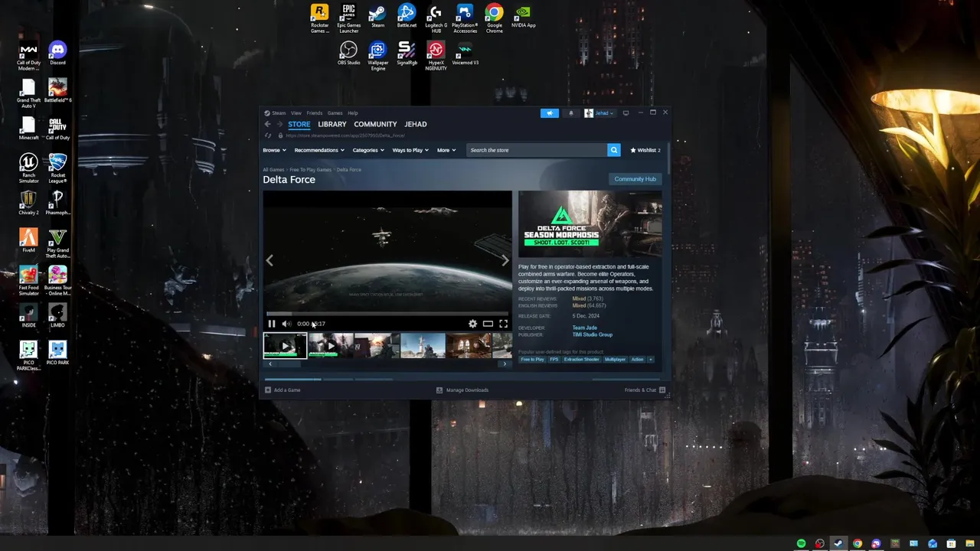Select the OBS Studio desktop icon

tap(348, 54)
